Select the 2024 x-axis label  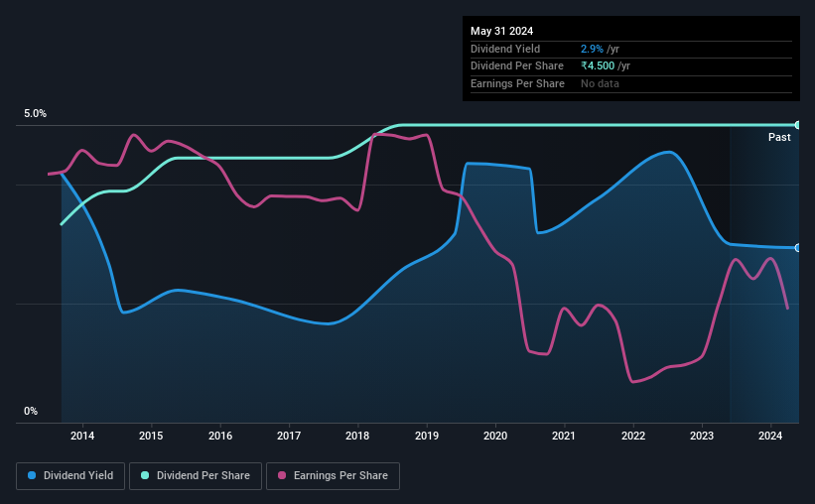pyautogui.click(x=770, y=436)
